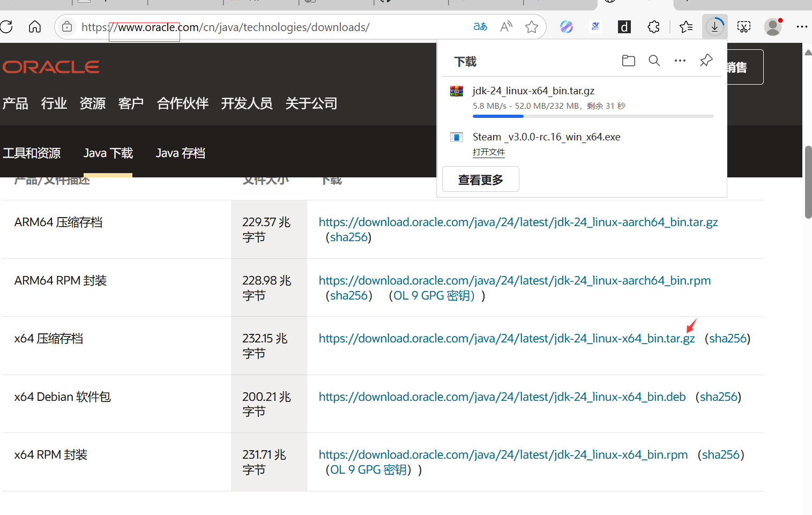Click jdk-24_linux-x64_bin.rpm download link

pyautogui.click(x=503, y=455)
